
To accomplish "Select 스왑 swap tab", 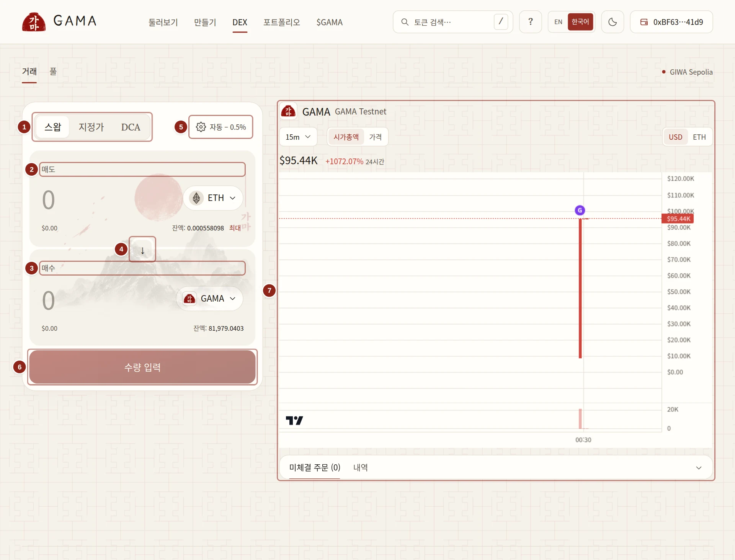I will pyautogui.click(x=52, y=127).
